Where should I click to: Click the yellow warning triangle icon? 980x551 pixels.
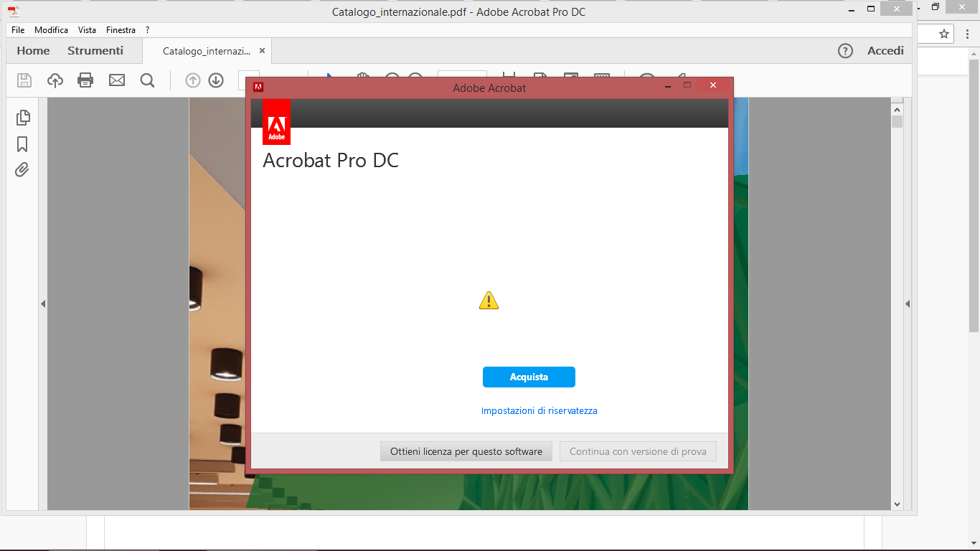489,301
